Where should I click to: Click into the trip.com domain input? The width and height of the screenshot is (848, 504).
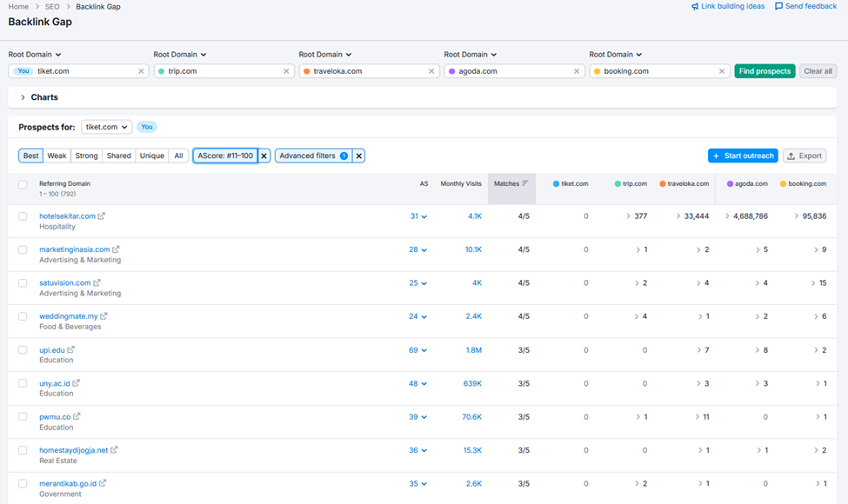224,71
